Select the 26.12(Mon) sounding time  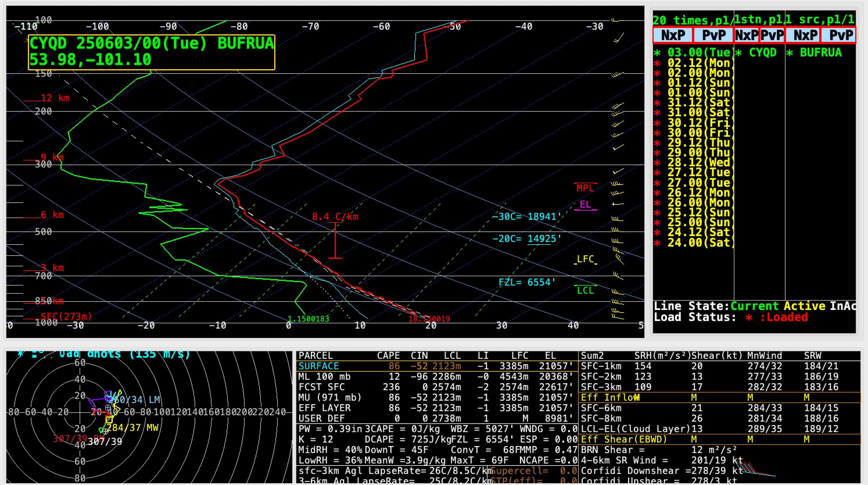pyautogui.click(x=693, y=192)
